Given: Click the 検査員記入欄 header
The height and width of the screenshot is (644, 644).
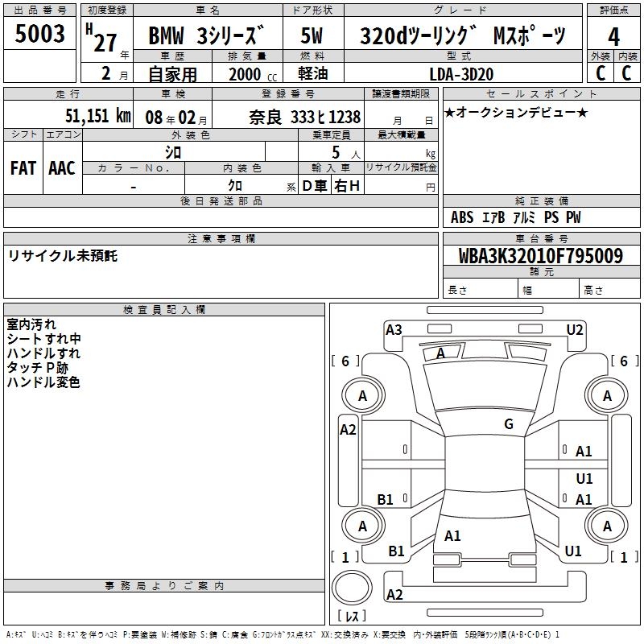Looking at the screenshot, I should coord(164,310).
